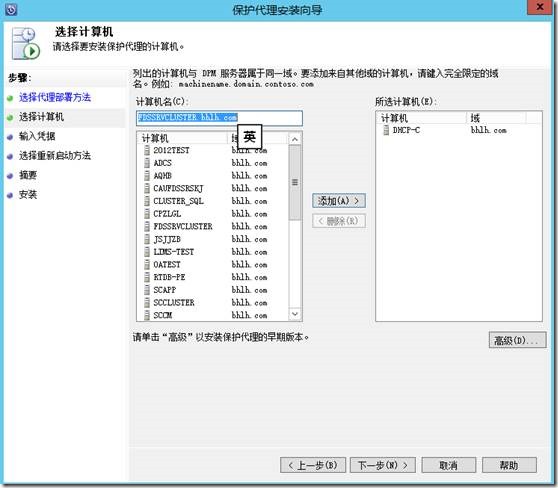Select the FDSSRVCLUSTER computer name in list
The image size is (558, 488).
(183, 226)
